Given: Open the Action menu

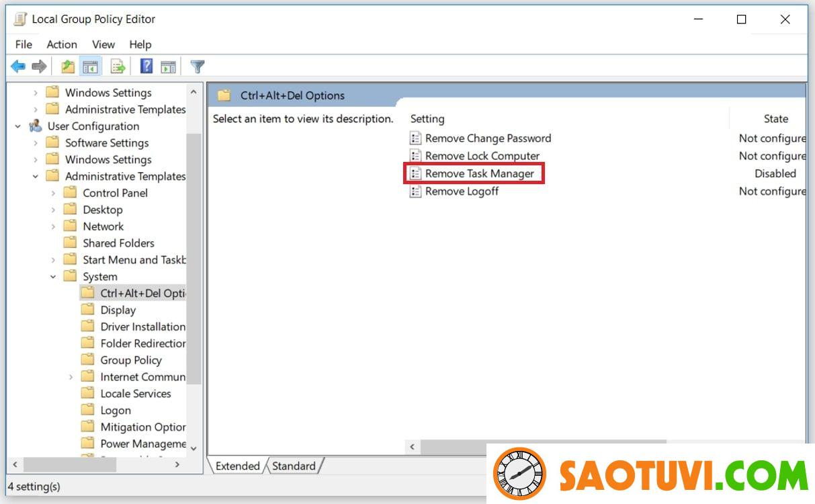Looking at the screenshot, I should (62, 44).
